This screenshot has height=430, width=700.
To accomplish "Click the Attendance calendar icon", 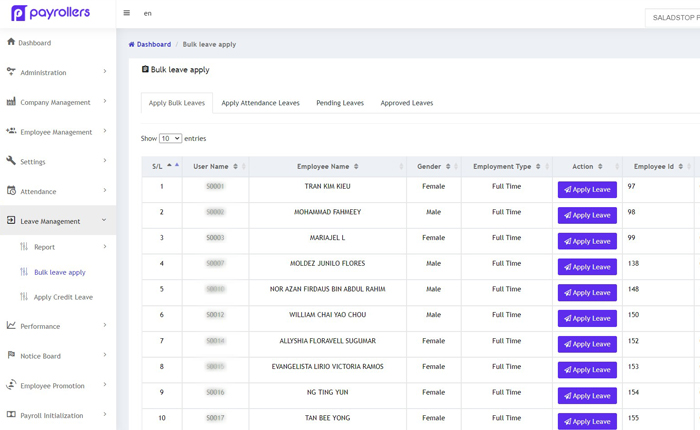I will tap(11, 191).
